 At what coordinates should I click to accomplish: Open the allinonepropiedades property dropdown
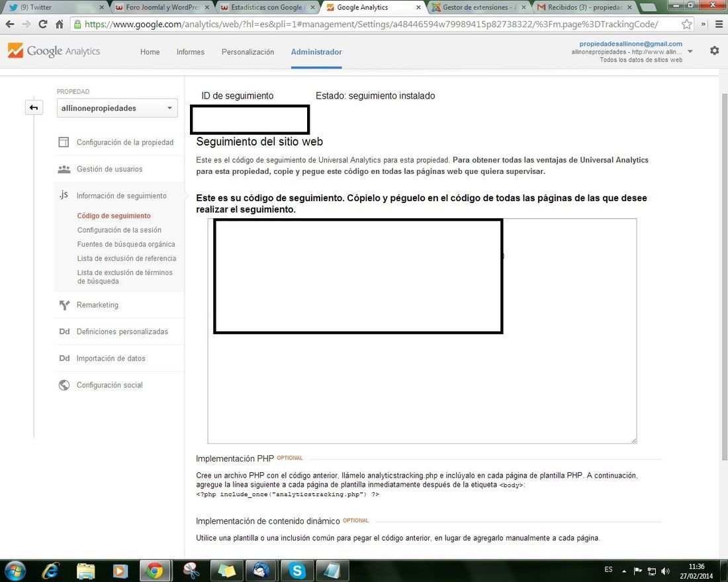point(117,108)
